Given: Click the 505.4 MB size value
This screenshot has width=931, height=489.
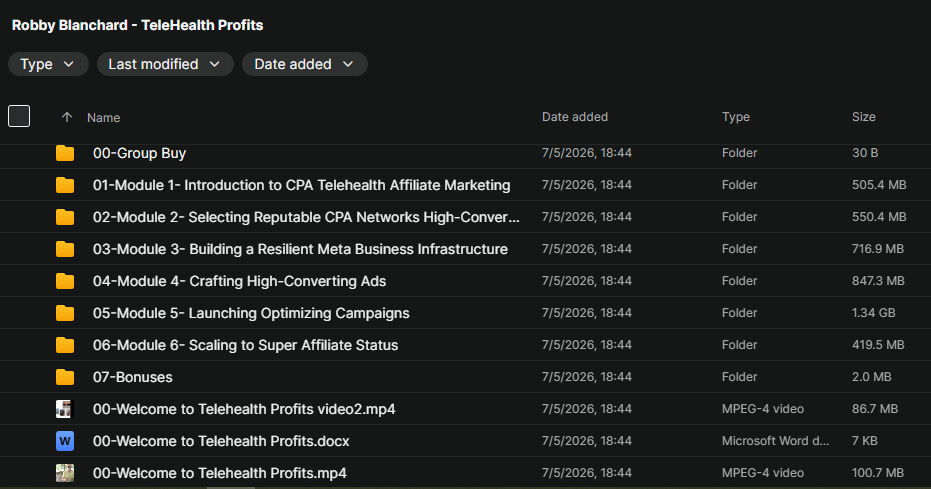Looking at the screenshot, I should (879, 185).
